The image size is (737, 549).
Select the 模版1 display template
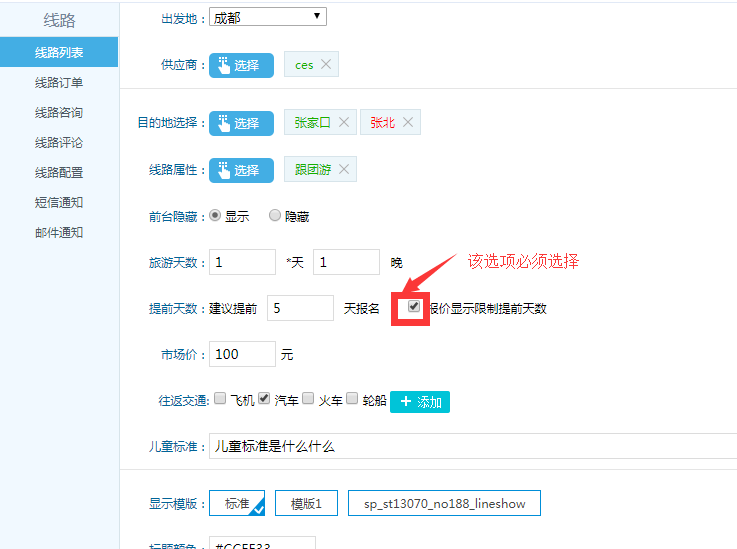tap(306, 503)
